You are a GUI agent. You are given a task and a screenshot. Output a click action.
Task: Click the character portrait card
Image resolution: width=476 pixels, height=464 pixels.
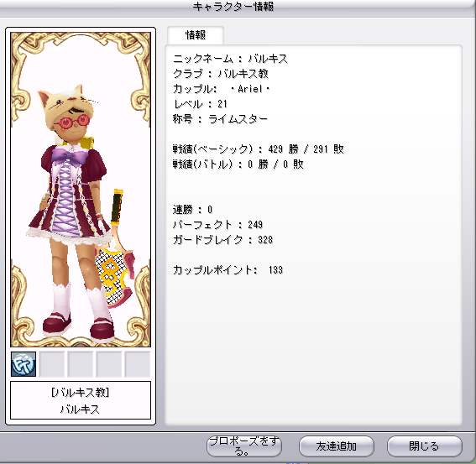tap(81, 190)
